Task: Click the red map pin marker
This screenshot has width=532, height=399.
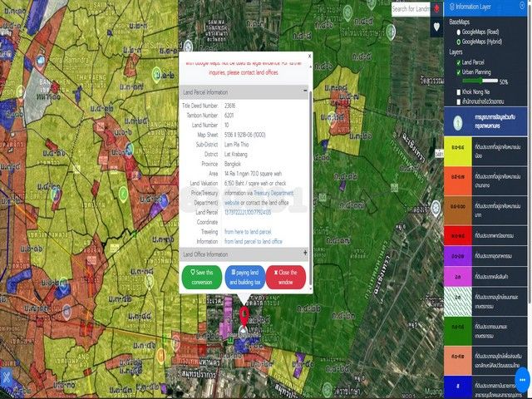Action: [x=244, y=316]
